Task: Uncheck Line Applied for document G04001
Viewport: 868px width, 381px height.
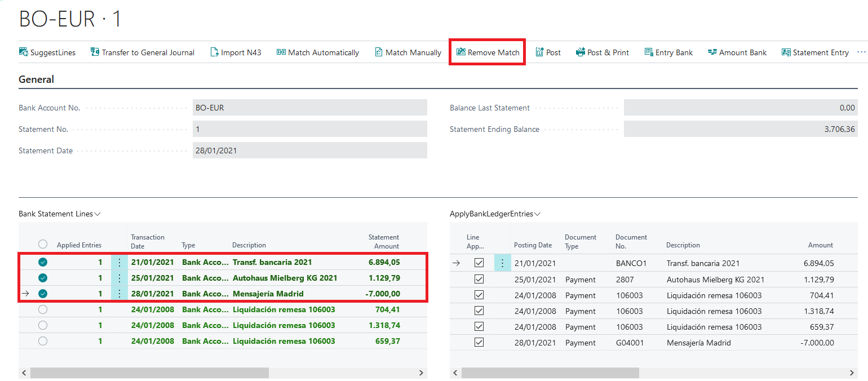Action: click(479, 342)
